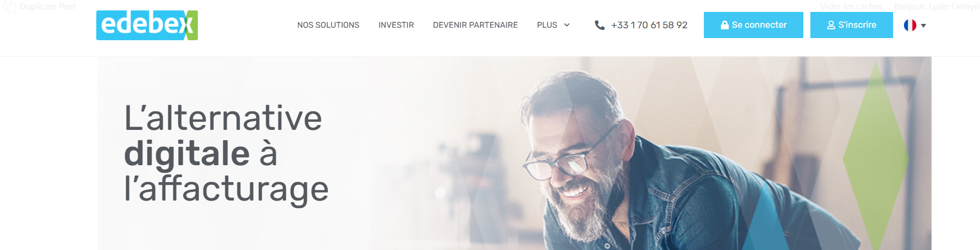
Task: Click the green diamond shape in banner
Action: coord(876,157)
